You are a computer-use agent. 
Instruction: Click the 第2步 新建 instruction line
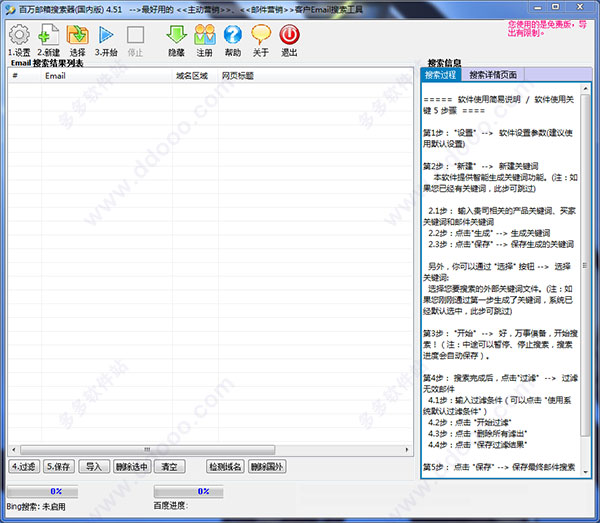[481, 166]
